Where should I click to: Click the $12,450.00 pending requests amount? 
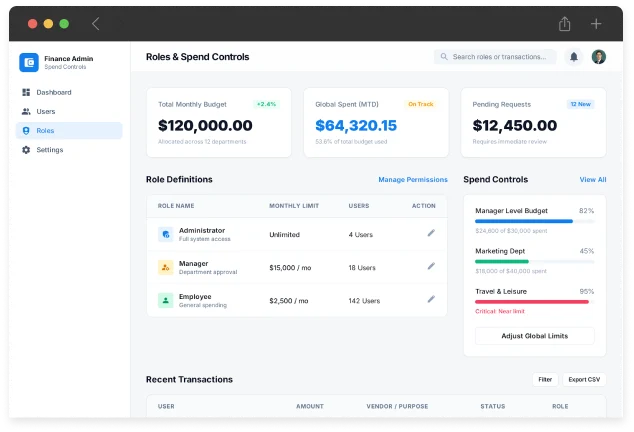515,125
